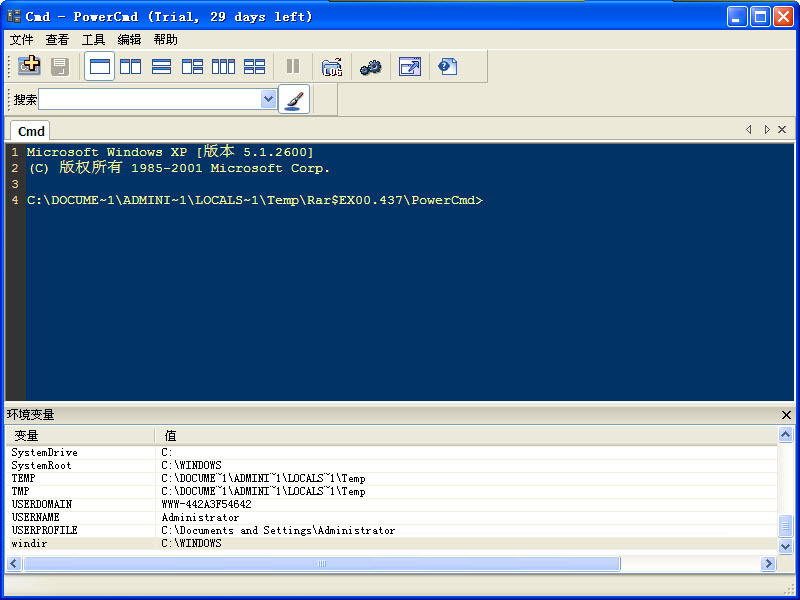Image resolution: width=800 pixels, height=600 pixels.
Task: Select the four pane grid layout
Action: point(254,67)
